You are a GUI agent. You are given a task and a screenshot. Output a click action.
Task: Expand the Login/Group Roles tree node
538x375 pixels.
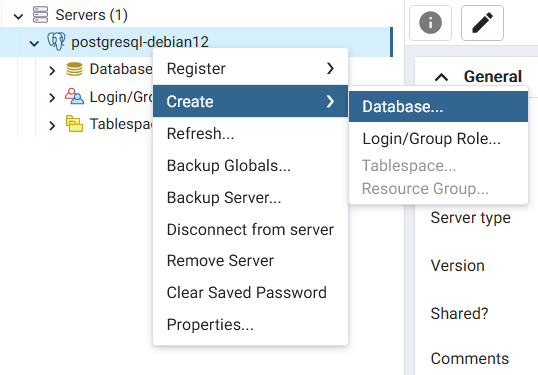(x=52, y=98)
